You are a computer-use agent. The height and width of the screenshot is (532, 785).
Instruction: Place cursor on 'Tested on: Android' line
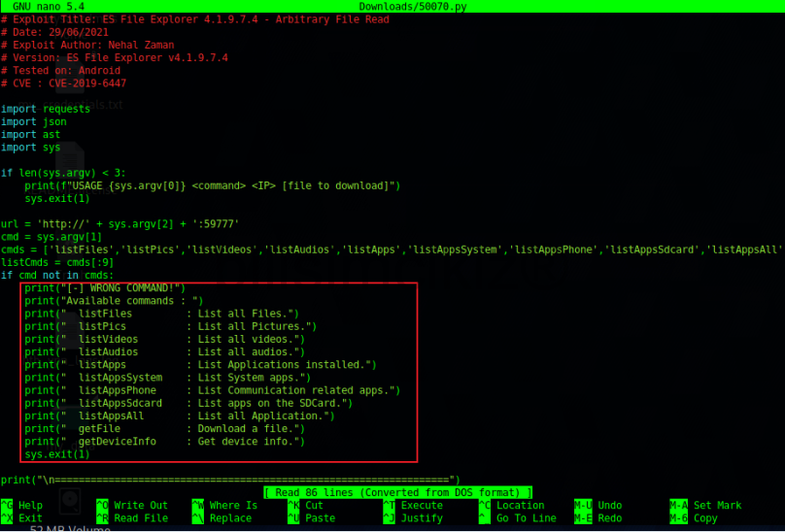60,71
